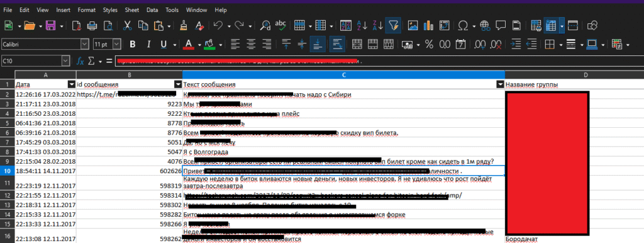Image resolution: width=644 pixels, height=243 pixels.
Task: Open the Sheet menu
Action: coord(132,9)
